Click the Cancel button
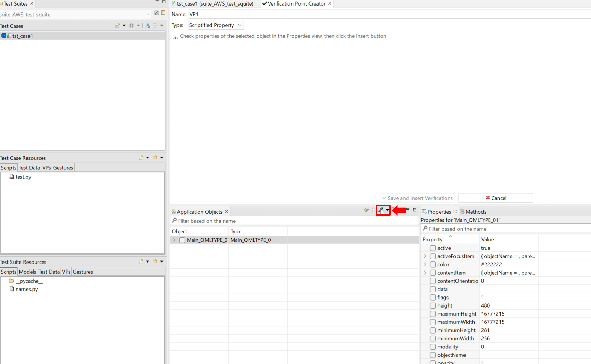The height and width of the screenshot is (364, 591). [x=495, y=198]
